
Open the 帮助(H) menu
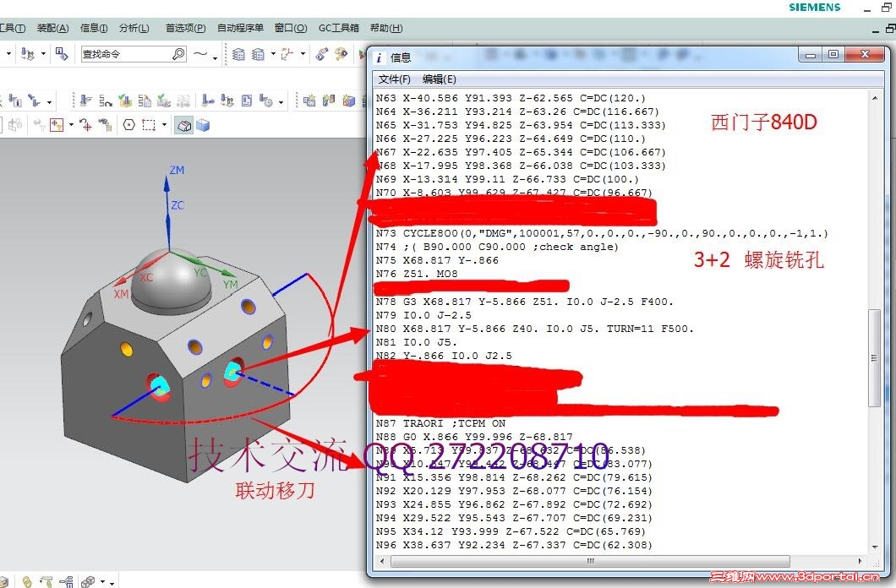[386, 28]
